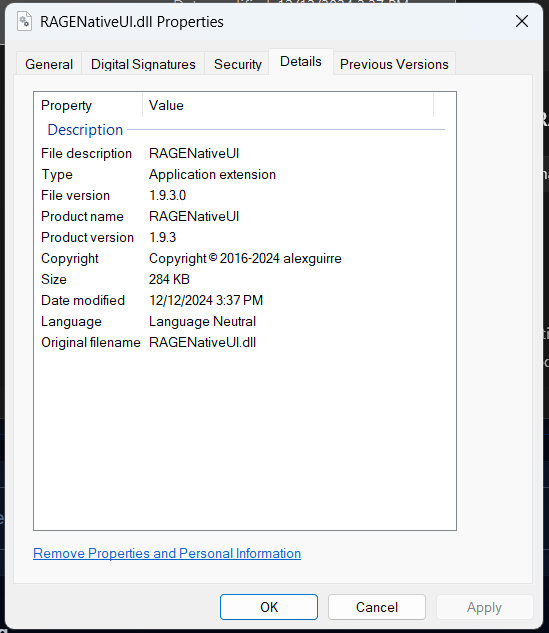The image size is (549, 633).
Task: Click the 1.9.3 product version value
Action: 163,237
